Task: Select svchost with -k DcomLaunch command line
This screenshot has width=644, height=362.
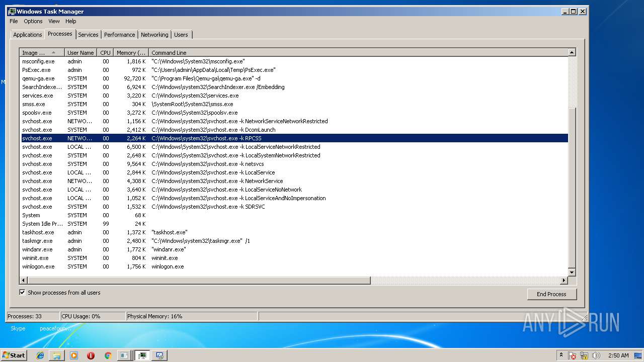Action: tap(294, 130)
